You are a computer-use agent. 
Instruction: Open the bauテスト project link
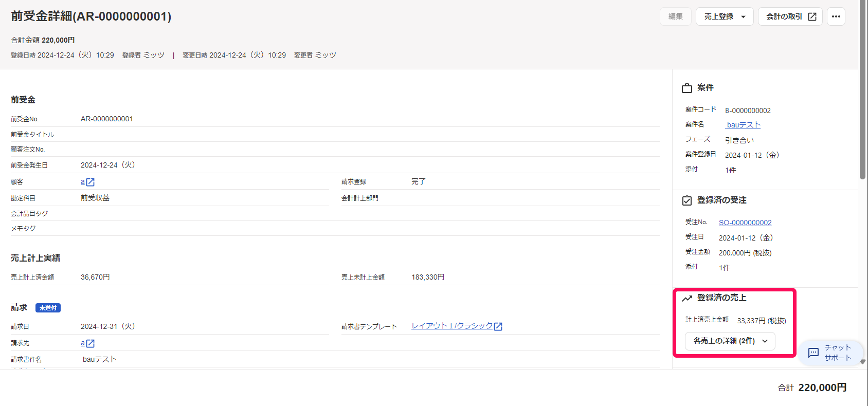pos(743,125)
